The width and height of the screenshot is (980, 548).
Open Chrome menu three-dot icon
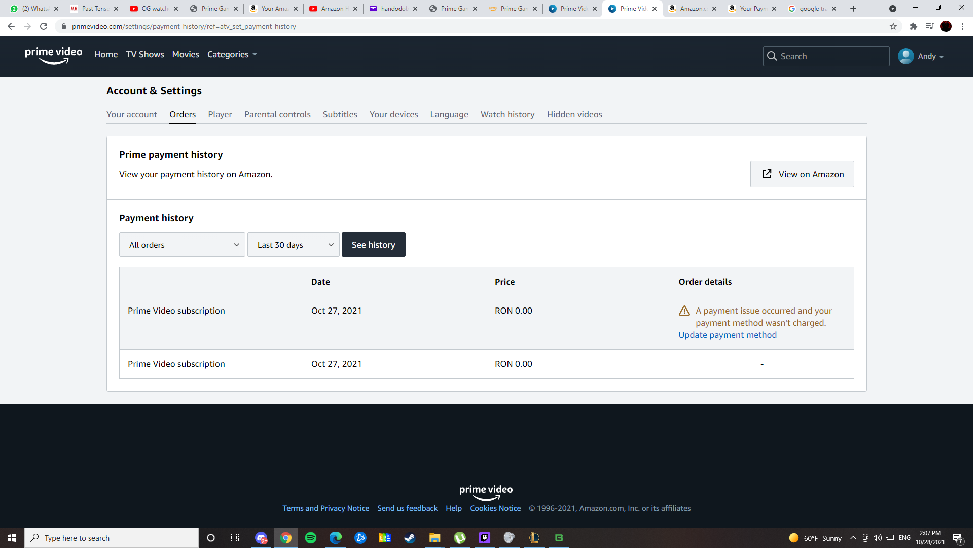pyautogui.click(x=962, y=26)
